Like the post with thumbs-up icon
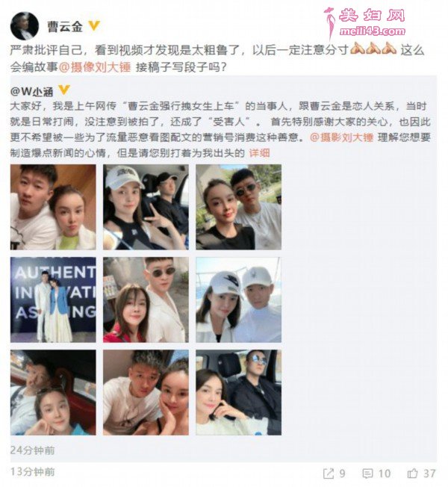Viewport: 448px width, 487px height. click(413, 474)
